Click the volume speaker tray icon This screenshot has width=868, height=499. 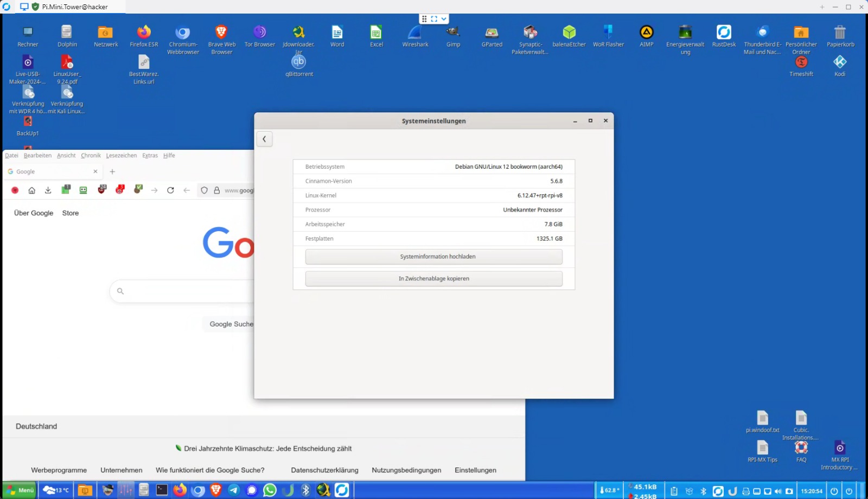point(778,491)
